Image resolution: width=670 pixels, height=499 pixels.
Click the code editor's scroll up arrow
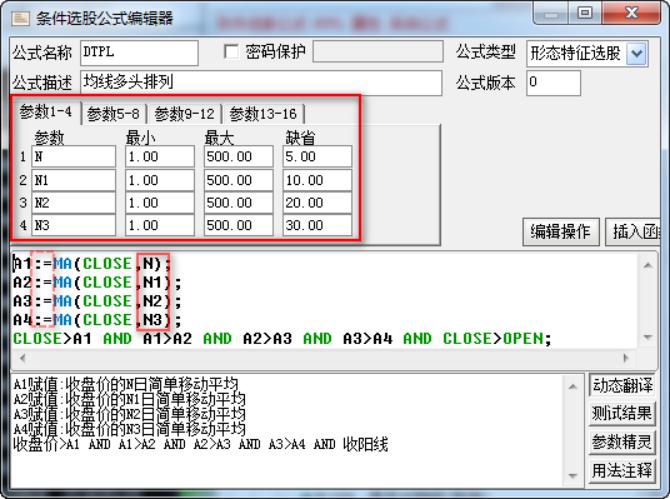tap(647, 265)
